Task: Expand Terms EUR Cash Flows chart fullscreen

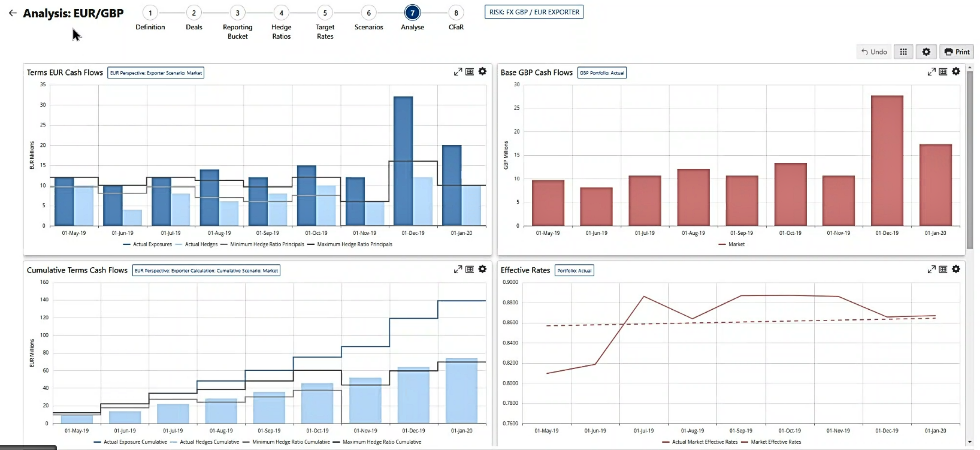Action: pos(458,71)
